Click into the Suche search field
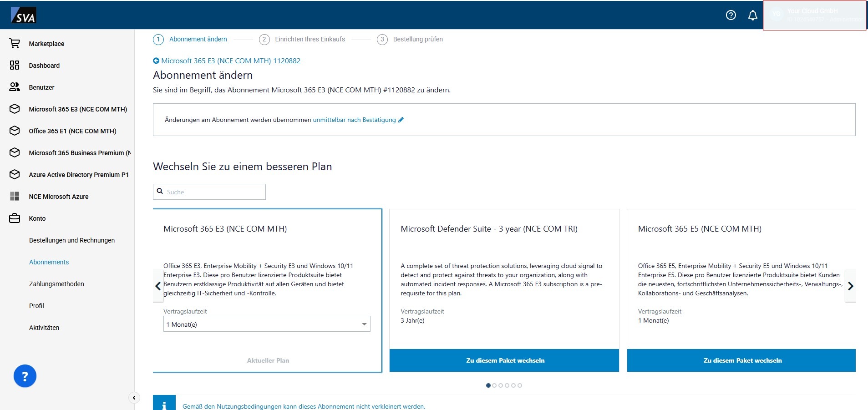This screenshot has width=868, height=410. pos(209,192)
